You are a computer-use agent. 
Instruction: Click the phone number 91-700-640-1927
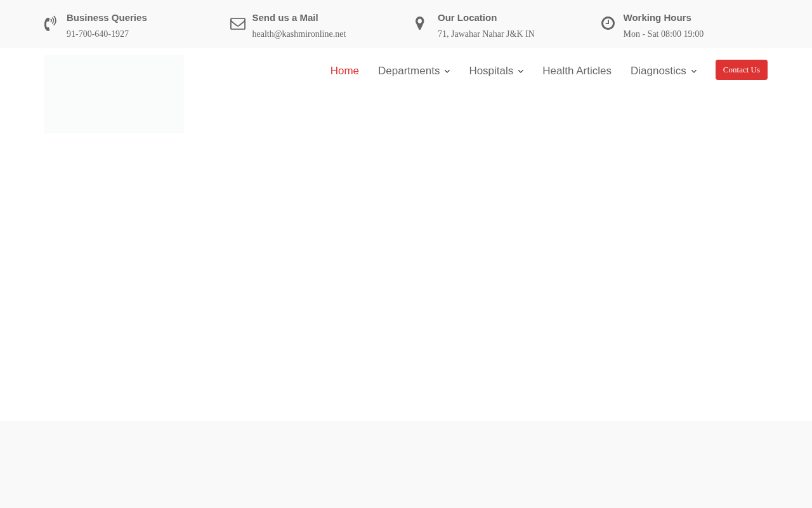pyautogui.click(x=98, y=34)
